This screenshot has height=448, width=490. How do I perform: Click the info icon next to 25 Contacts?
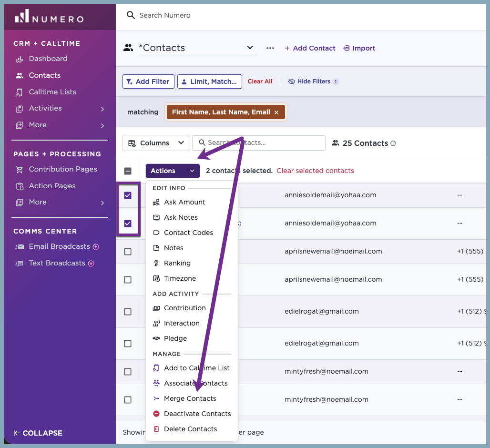click(x=393, y=143)
